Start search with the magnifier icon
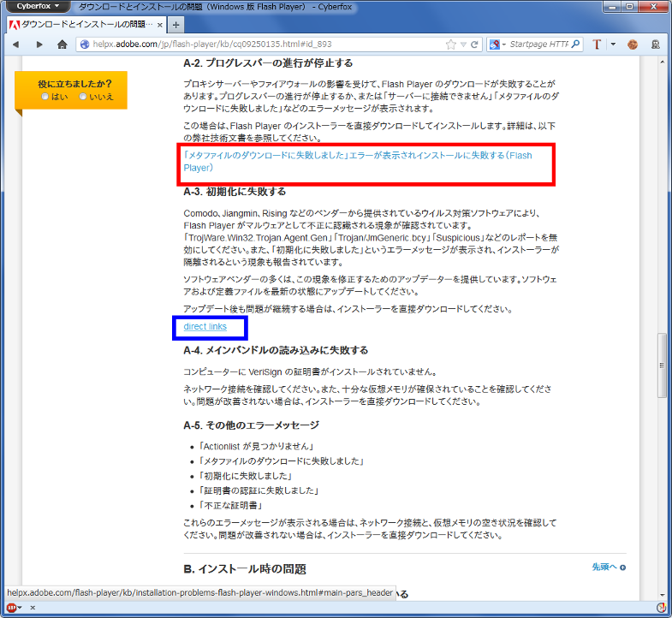Viewport: 672px width, 618px height. coord(575,44)
